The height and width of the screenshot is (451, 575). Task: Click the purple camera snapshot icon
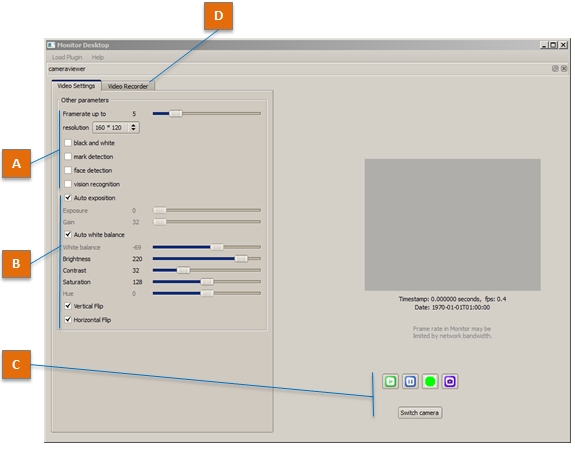[x=450, y=381]
